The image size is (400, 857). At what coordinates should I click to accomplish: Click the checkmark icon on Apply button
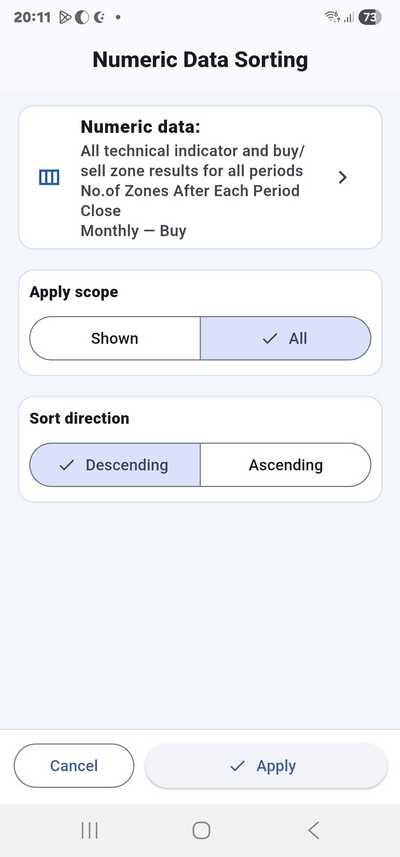(x=237, y=766)
